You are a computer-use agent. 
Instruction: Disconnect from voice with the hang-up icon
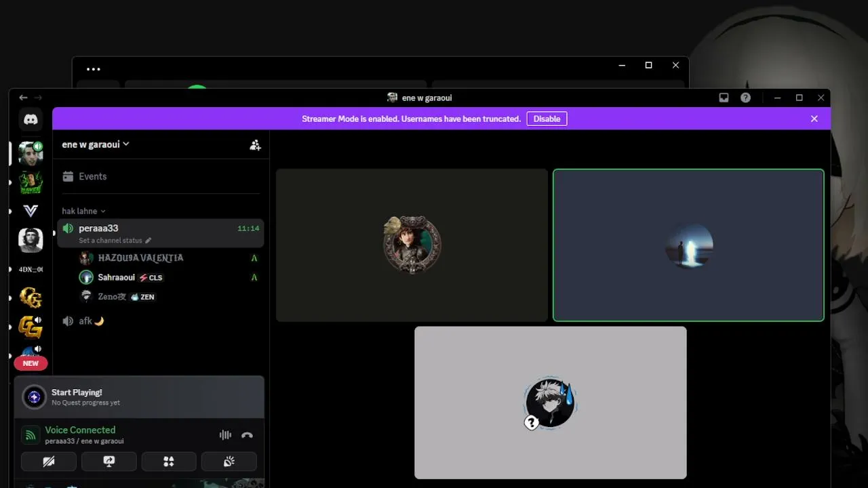coord(247,435)
